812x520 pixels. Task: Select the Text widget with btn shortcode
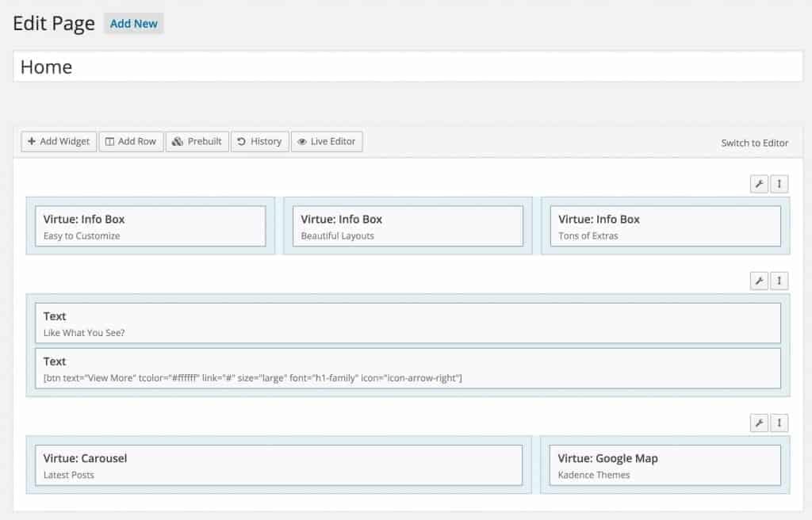coord(408,369)
